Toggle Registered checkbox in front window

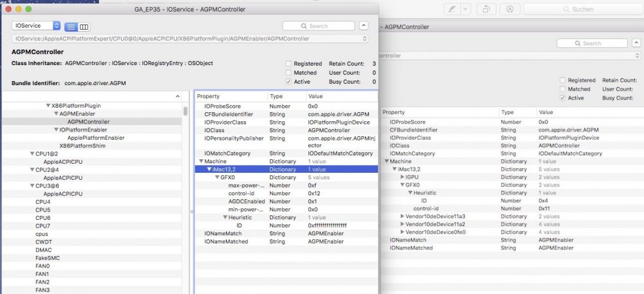[x=289, y=64]
